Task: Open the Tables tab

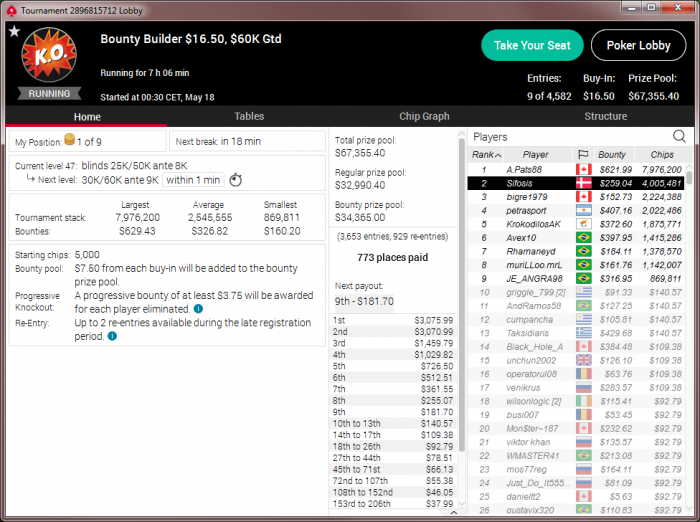Action: pos(249,116)
